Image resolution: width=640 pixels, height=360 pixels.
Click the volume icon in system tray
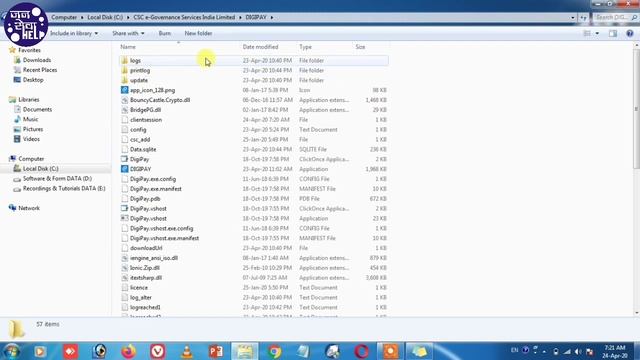[x=578, y=351]
